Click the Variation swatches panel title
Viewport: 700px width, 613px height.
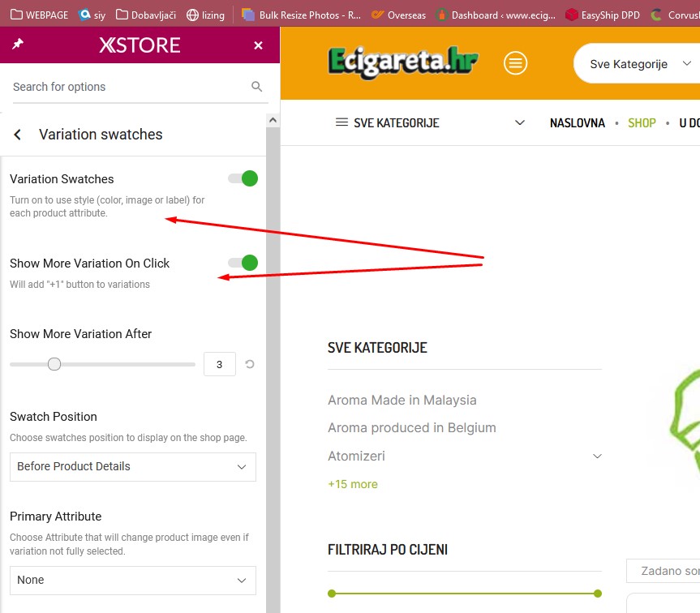click(x=101, y=135)
